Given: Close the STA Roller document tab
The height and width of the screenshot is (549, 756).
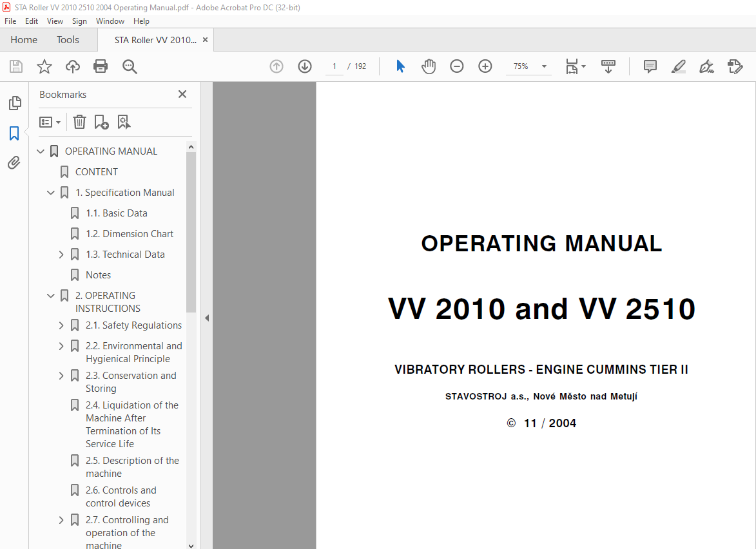Looking at the screenshot, I should [x=206, y=40].
